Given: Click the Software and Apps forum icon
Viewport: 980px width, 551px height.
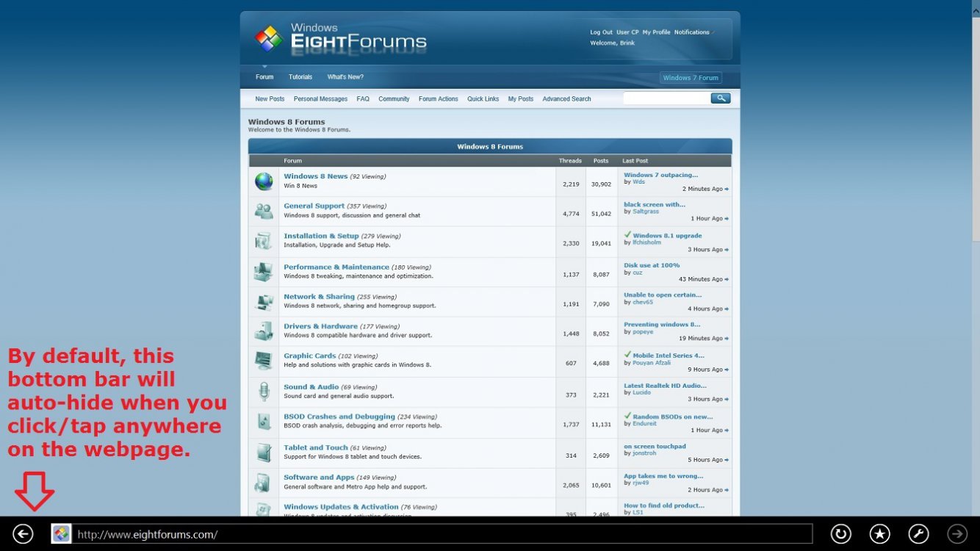Looking at the screenshot, I should [264, 482].
